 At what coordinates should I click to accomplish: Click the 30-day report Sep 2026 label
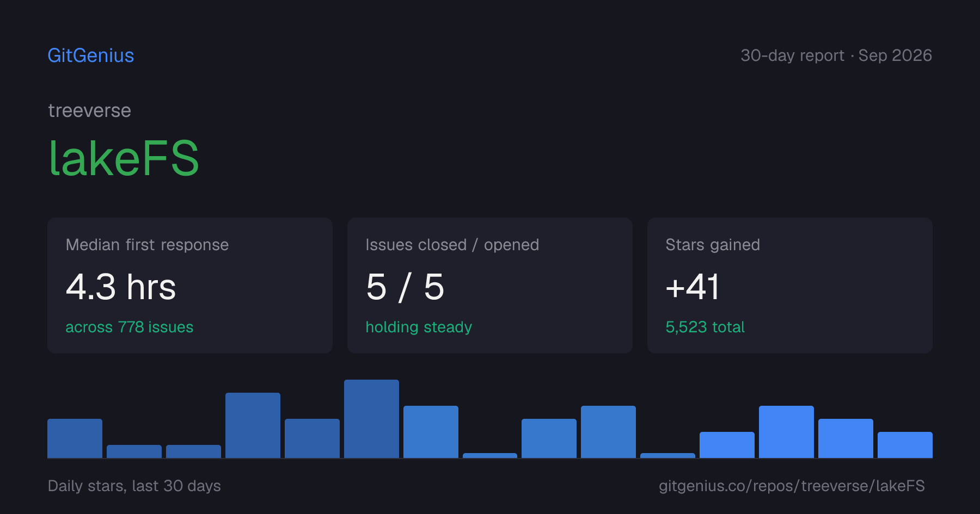pos(836,55)
